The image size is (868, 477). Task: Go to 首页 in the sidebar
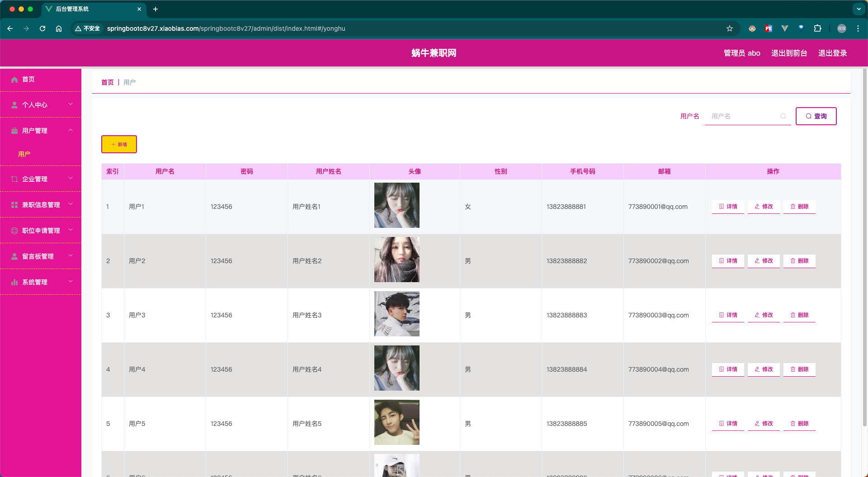pyautogui.click(x=41, y=79)
